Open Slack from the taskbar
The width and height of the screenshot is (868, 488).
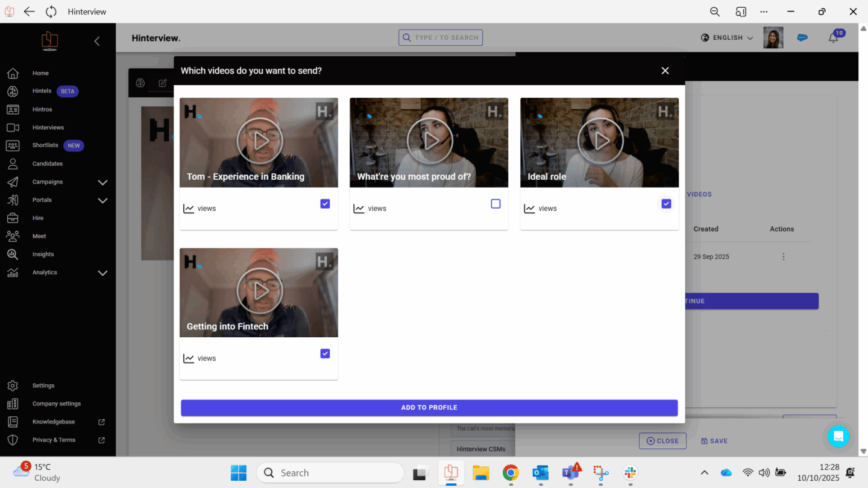(x=631, y=472)
